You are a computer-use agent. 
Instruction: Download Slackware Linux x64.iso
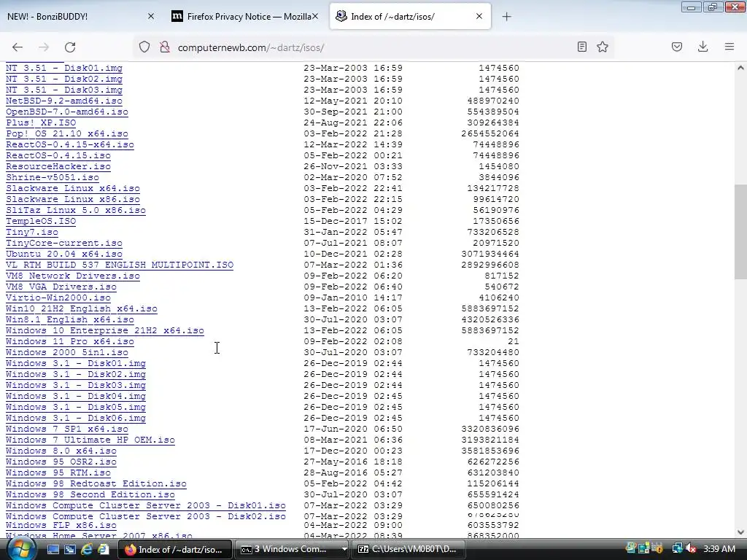coord(72,189)
